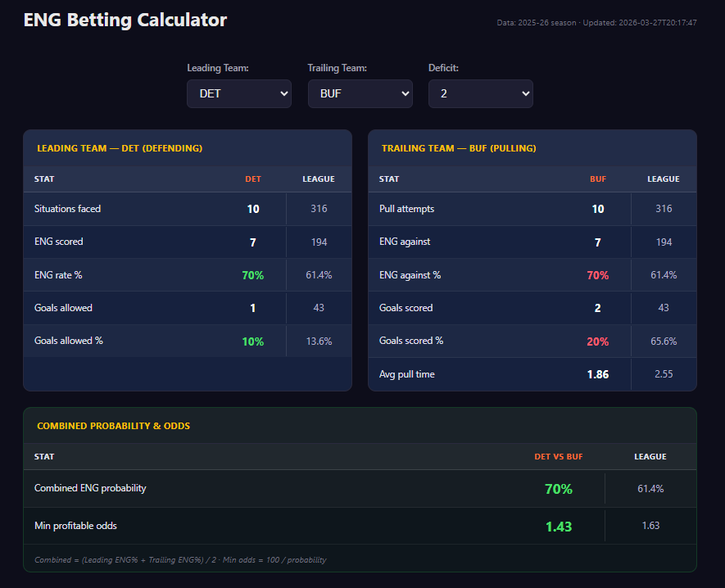The image size is (725, 588).
Task: Click BUF's red 20% goals scored value
Action: click(598, 341)
